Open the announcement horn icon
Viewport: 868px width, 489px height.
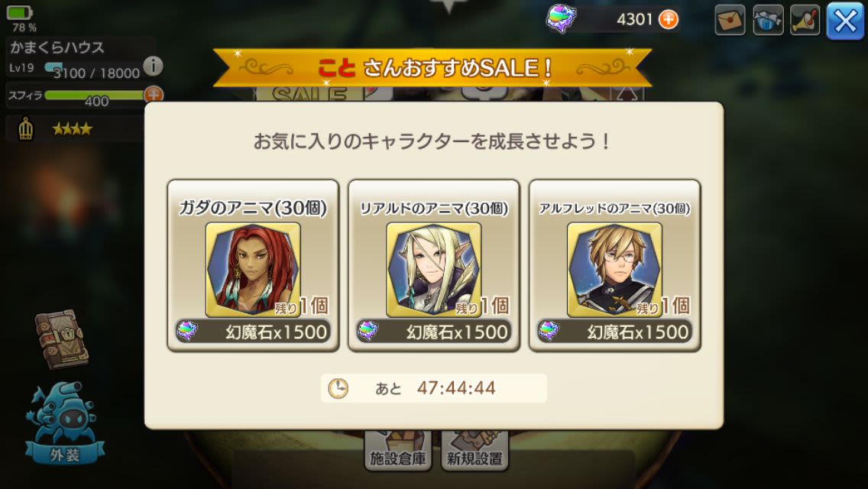[x=805, y=20]
